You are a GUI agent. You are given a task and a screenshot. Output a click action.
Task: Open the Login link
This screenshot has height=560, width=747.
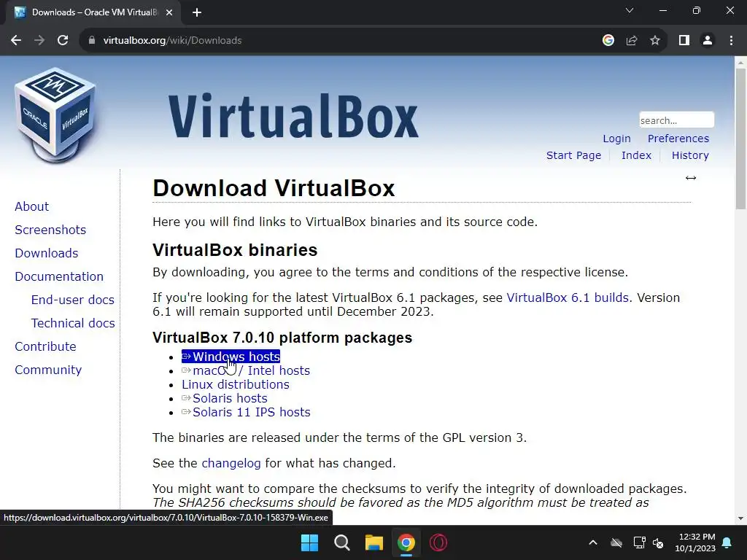click(x=616, y=139)
